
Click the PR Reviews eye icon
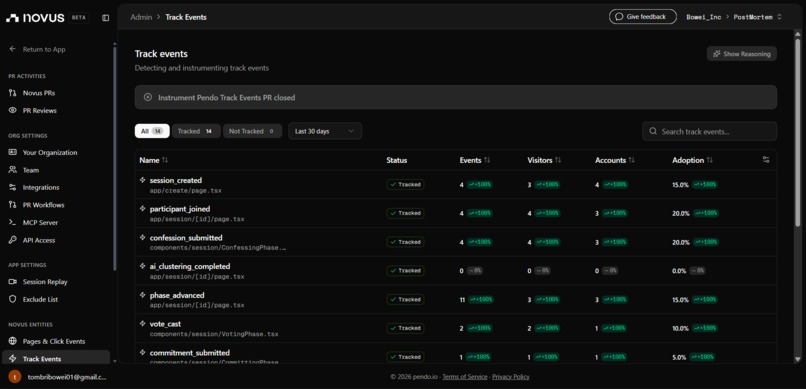point(13,110)
